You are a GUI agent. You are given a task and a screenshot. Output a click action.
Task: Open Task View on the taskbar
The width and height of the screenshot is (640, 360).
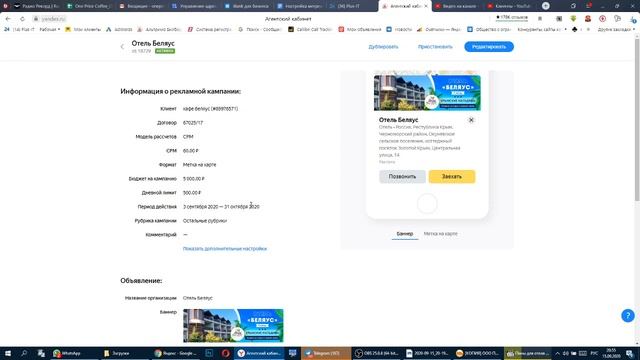tap(41, 353)
